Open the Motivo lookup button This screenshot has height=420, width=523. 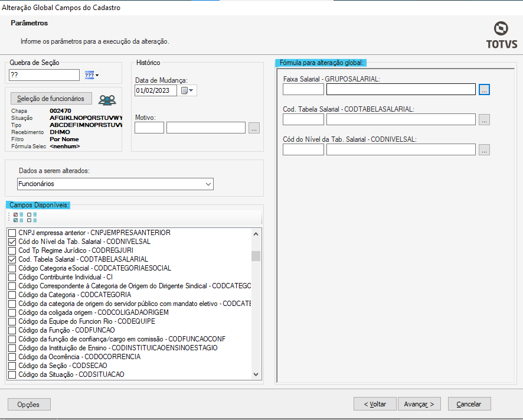[254, 128]
